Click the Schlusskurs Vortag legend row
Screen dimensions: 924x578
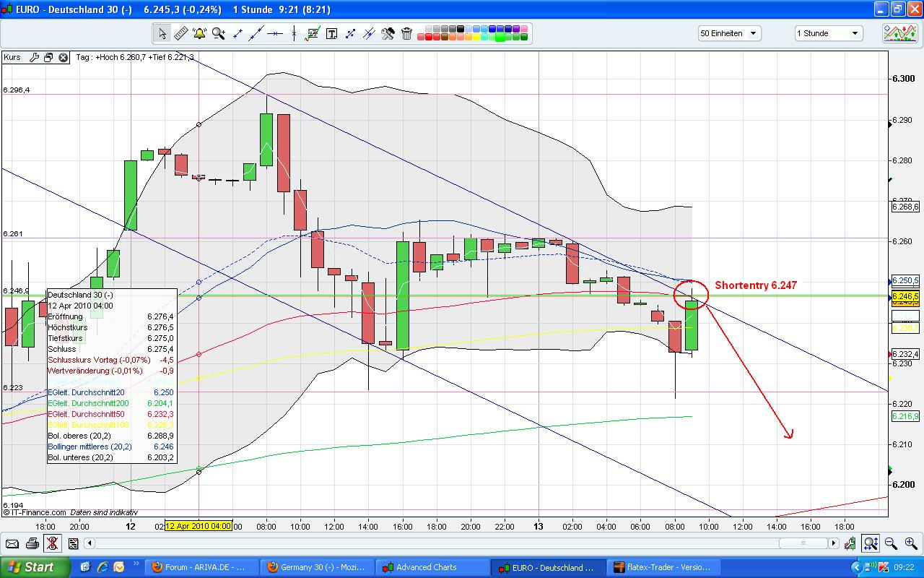click(x=111, y=360)
